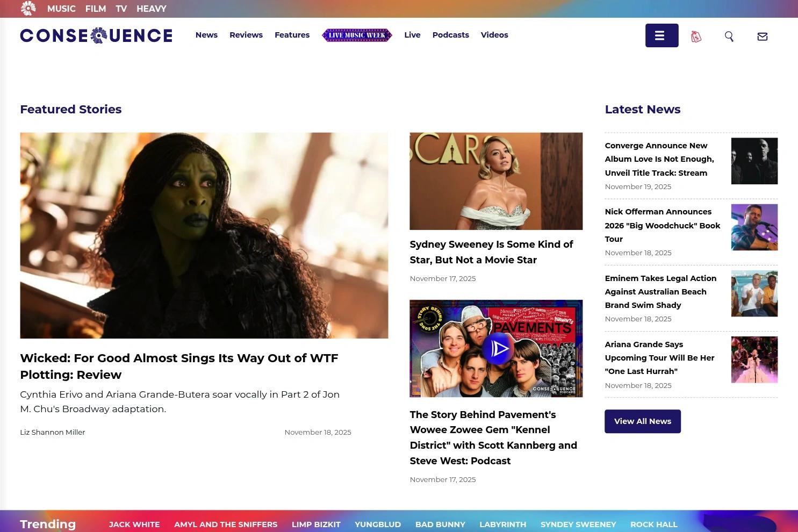Open the News navigation item
Image resolution: width=798 pixels, height=532 pixels.
pyautogui.click(x=206, y=35)
